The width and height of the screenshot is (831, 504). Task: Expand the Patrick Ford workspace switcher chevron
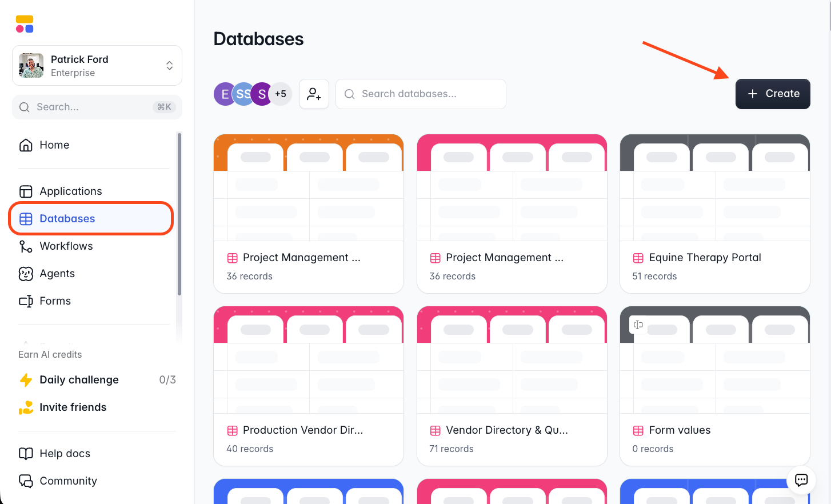(170, 65)
